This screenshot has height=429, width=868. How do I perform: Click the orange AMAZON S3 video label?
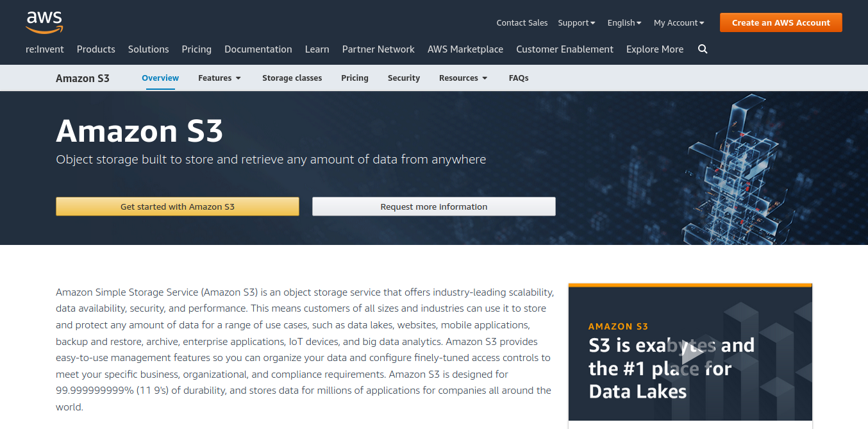pyautogui.click(x=619, y=326)
